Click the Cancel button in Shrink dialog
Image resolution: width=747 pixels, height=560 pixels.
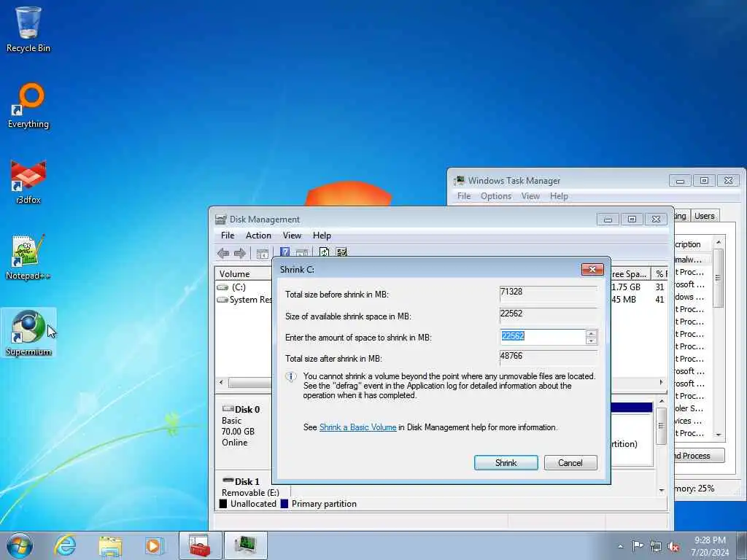coord(570,462)
